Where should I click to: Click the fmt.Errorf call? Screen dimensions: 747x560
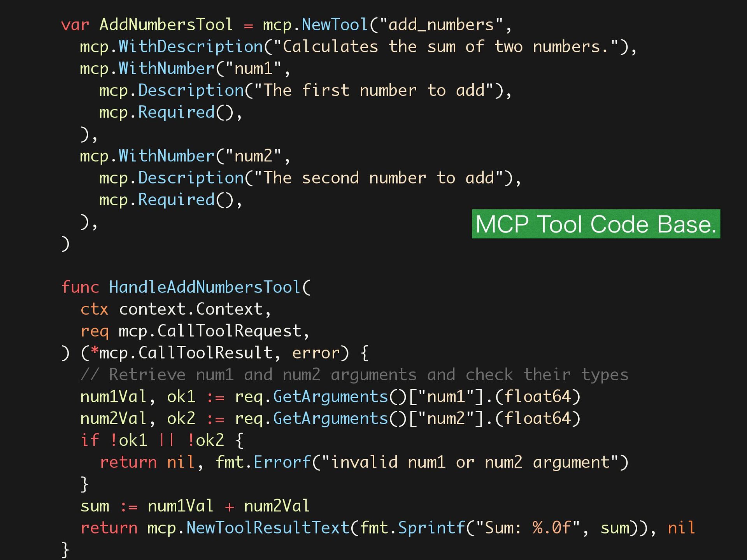pos(263,462)
